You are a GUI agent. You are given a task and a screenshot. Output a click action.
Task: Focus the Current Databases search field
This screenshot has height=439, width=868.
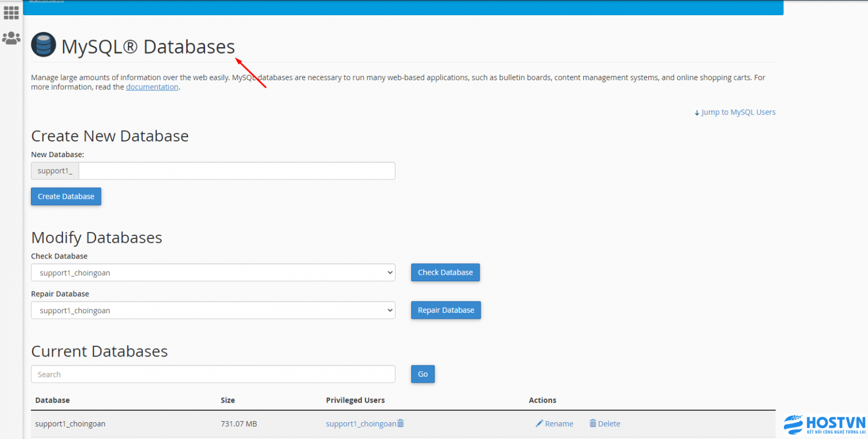tap(213, 374)
